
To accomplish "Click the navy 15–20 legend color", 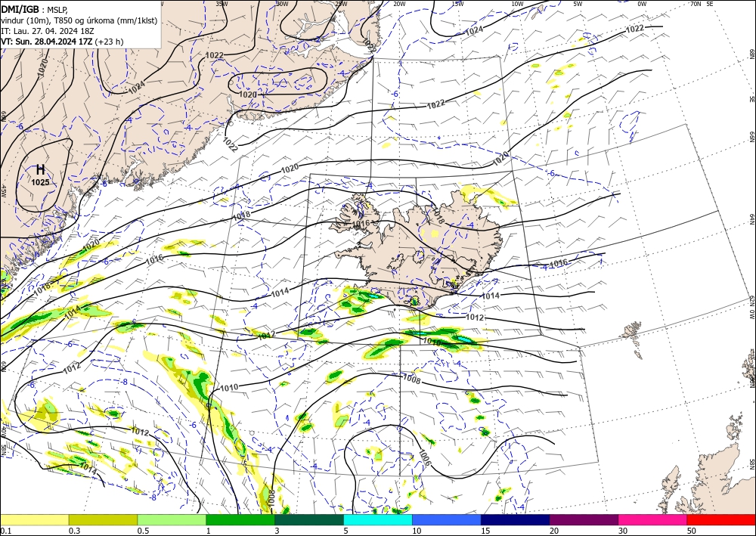I will (516, 519).
